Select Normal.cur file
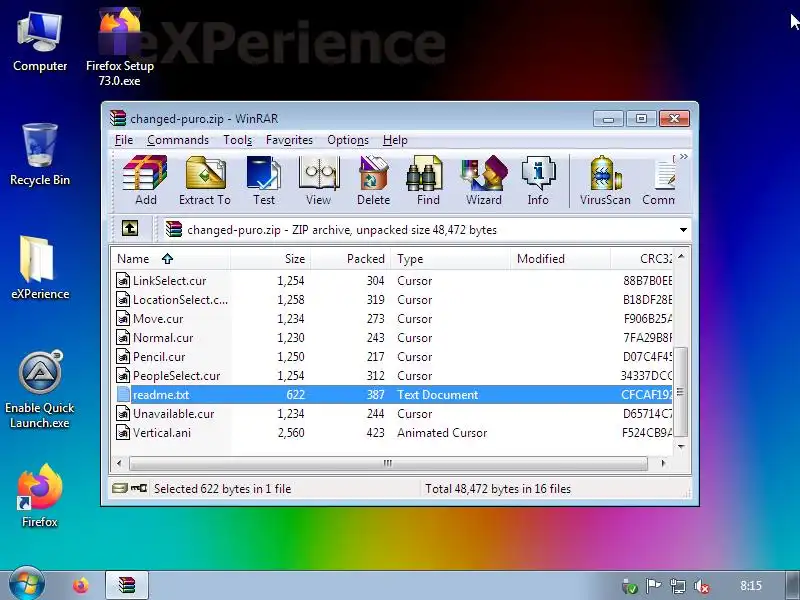 coord(392,338)
